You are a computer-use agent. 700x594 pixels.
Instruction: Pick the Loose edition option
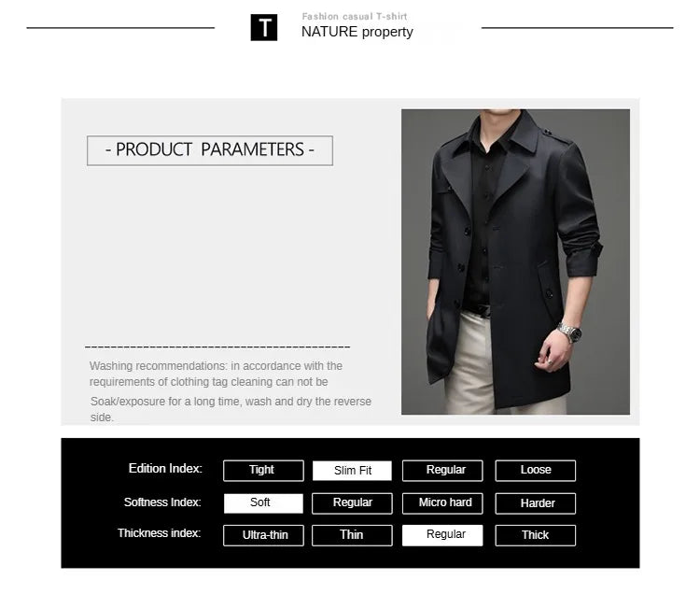[x=536, y=470]
